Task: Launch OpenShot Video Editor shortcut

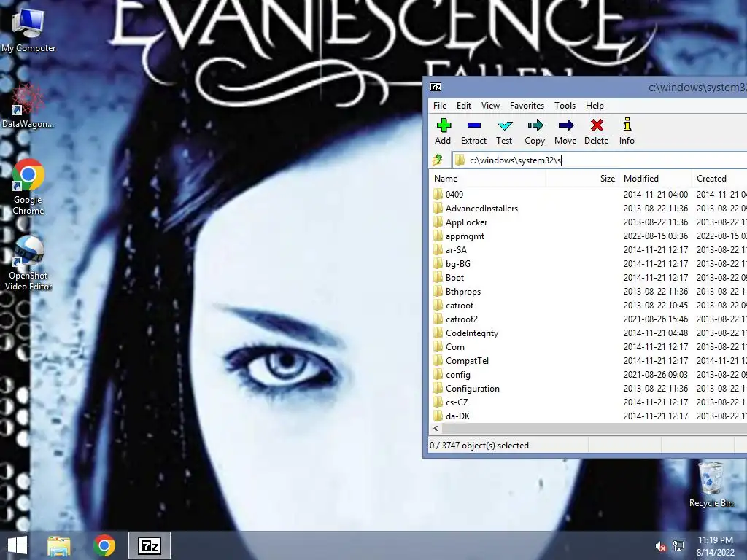Action: pos(28,262)
